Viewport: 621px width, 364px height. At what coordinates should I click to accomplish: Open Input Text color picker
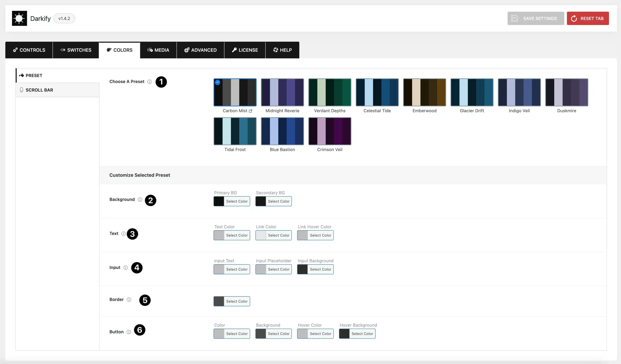tap(232, 269)
